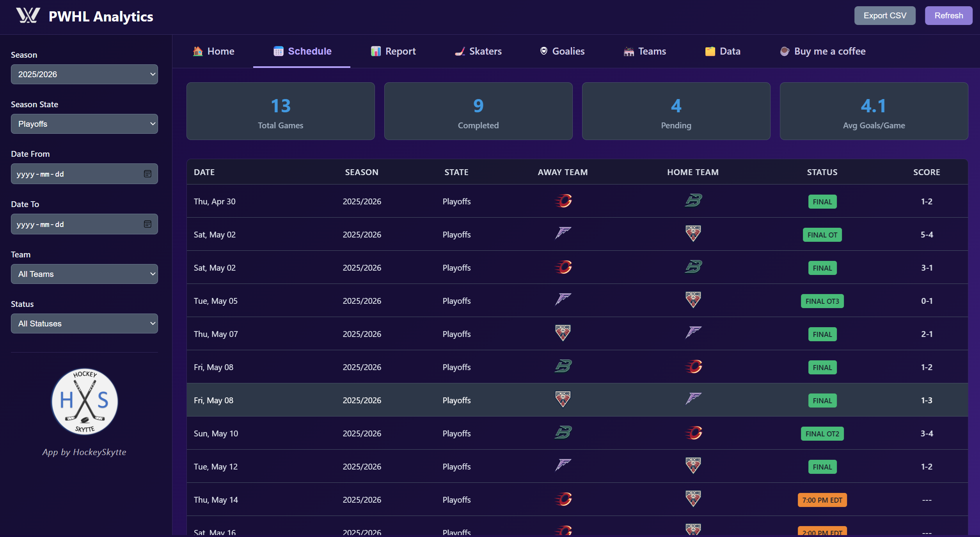Click FINAL OT2 status badge
Screen dimensions: 980x537
pos(822,434)
